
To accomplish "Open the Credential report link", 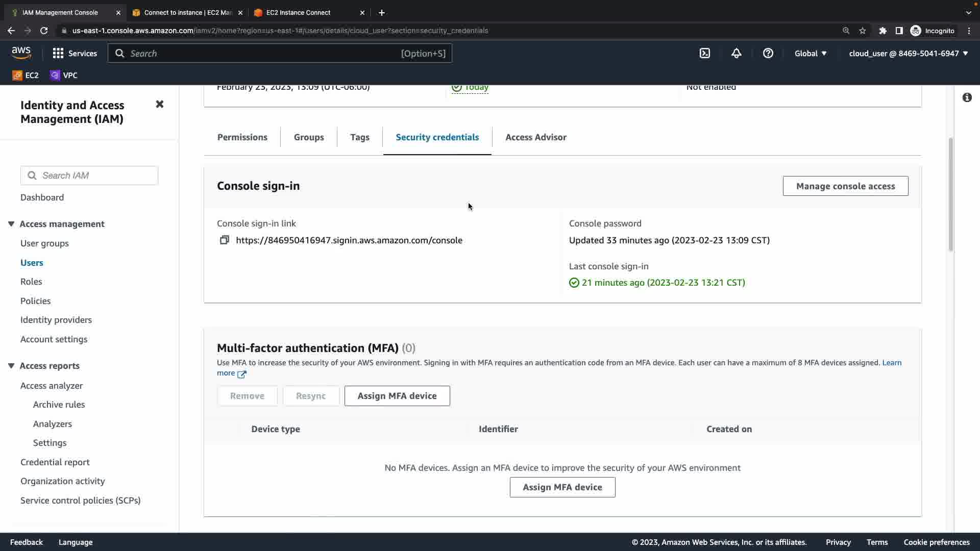I will pyautogui.click(x=55, y=462).
